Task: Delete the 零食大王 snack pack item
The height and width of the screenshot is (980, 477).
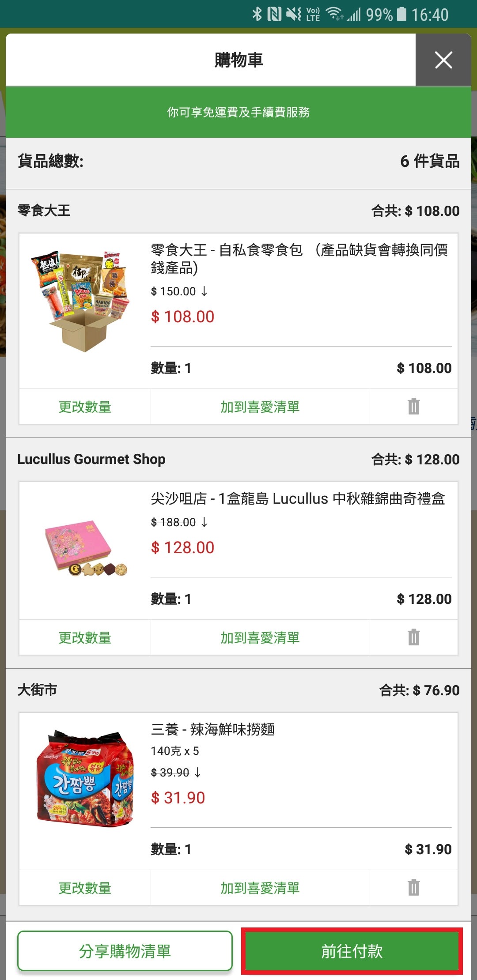Action: coord(414,406)
